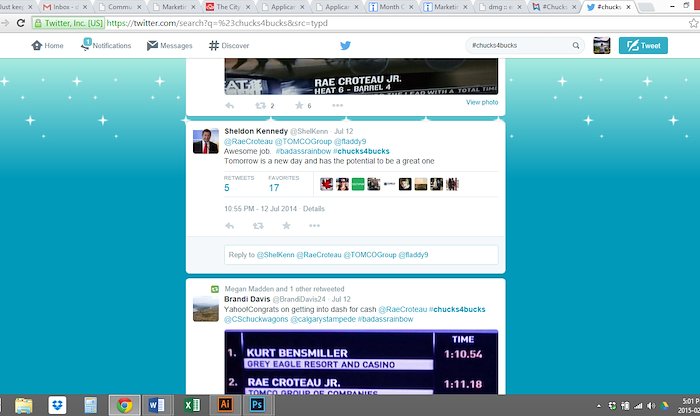Click the maple leaf avatar among favoriters
700x416 pixels.
point(326,184)
